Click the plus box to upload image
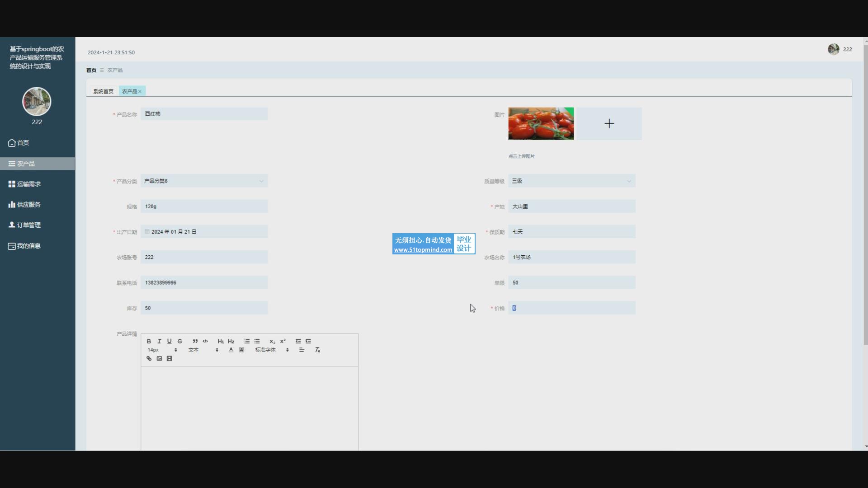The image size is (868, 488). (x=609, y=123)
